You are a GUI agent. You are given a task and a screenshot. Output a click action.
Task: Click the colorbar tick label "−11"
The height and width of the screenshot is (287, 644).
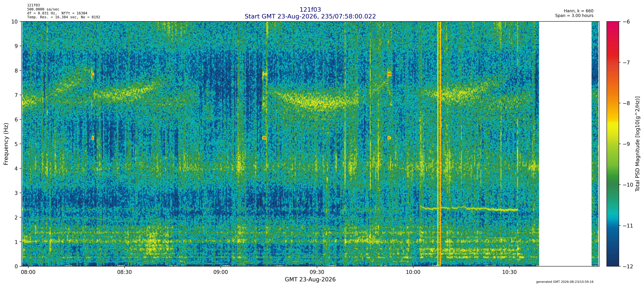click(x=628, y=226)
